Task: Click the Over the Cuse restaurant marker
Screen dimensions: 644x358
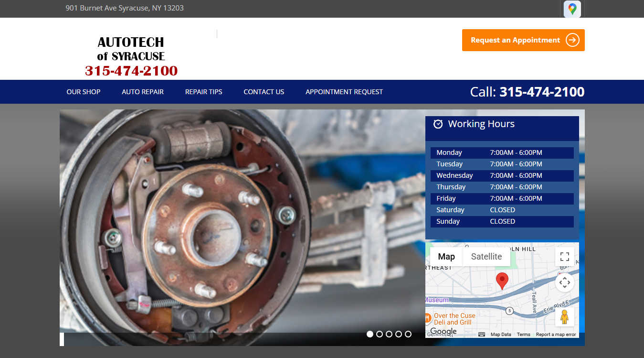Action: (428, 318)
